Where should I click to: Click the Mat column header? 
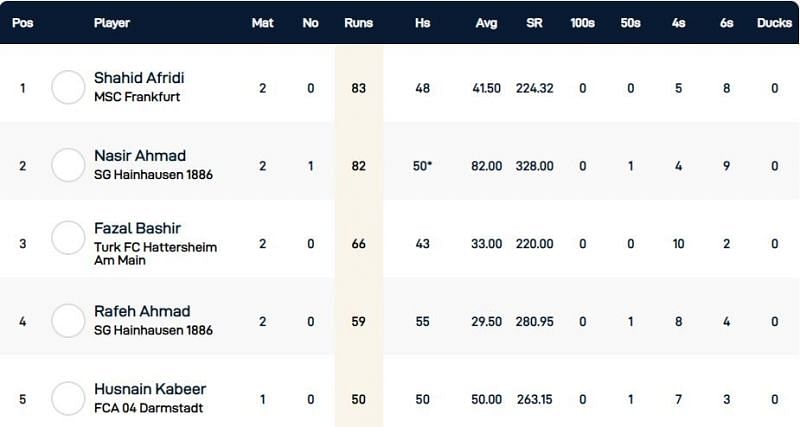(x=262, y=22)
